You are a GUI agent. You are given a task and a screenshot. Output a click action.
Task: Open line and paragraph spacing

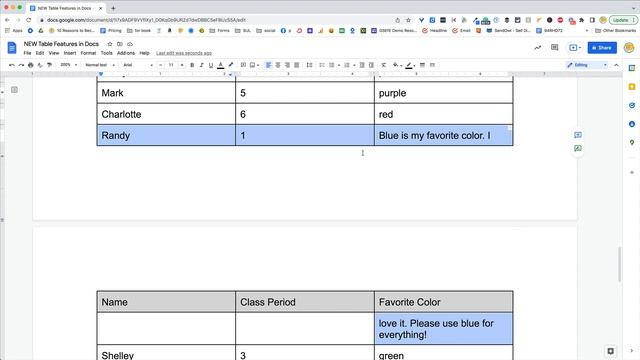[309, 65]
